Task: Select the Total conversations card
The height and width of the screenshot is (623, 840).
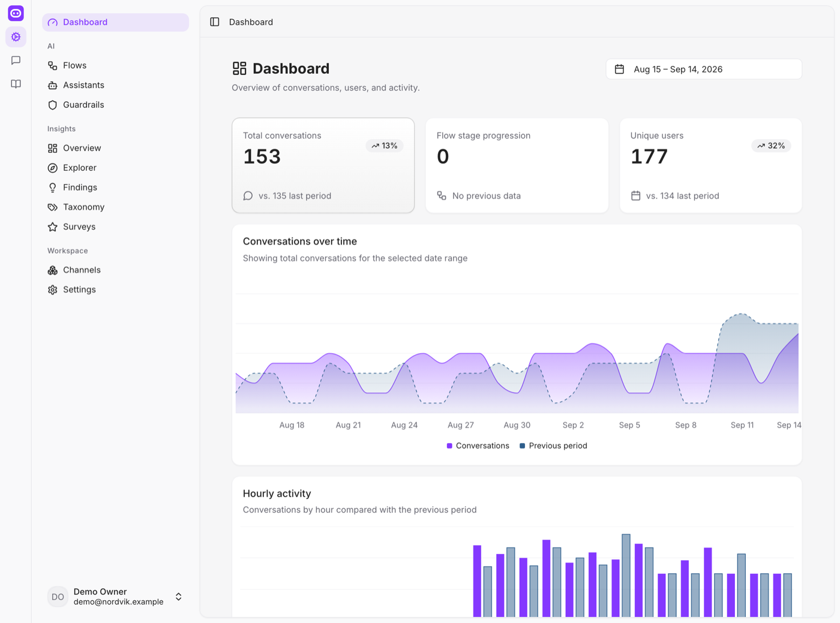Action: pos(323,165)
